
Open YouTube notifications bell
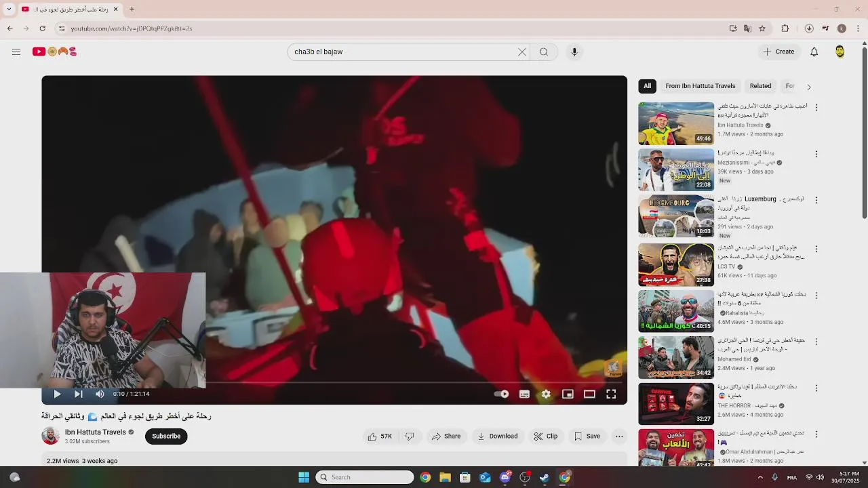pos(814,52)
